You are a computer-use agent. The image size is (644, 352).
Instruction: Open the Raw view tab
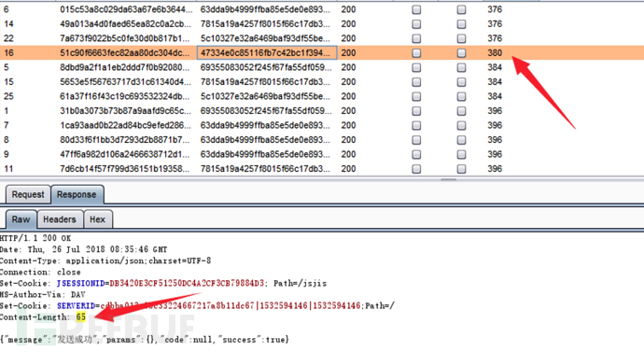coord(21,219)
